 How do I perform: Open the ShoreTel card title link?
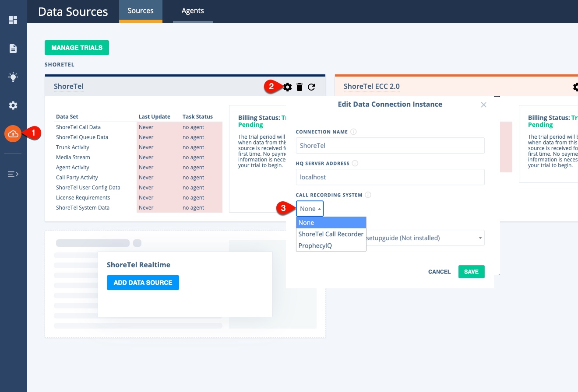tap(68, 87)
